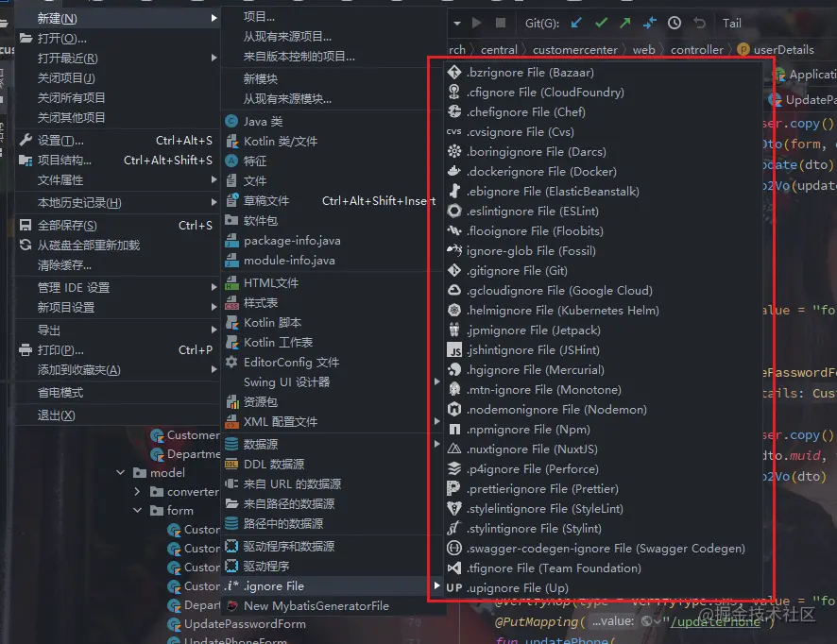Click Kotlin 类/文件 icon

pyautogui.click(x=231, y=142)
